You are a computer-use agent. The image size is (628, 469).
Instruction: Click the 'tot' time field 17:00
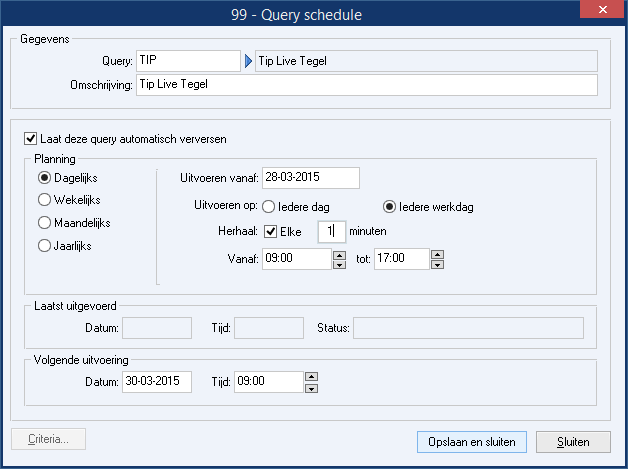click(x=402, y=259)
